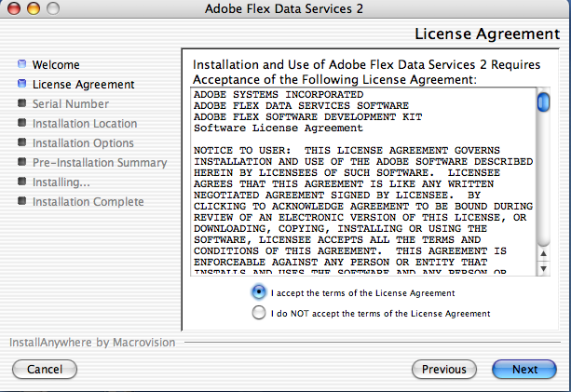Go back with the Previous button
Viewport: 571px width, 392px height.
(444, 370)
